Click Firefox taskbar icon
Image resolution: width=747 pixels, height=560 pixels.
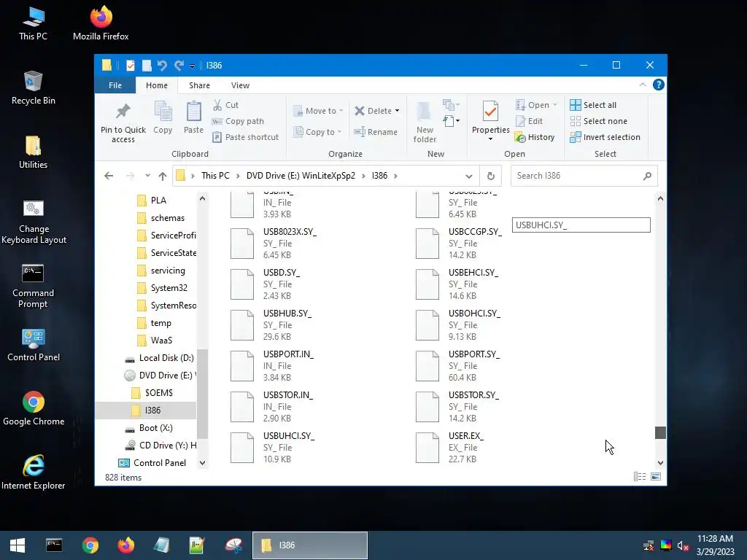click(125, 545)
